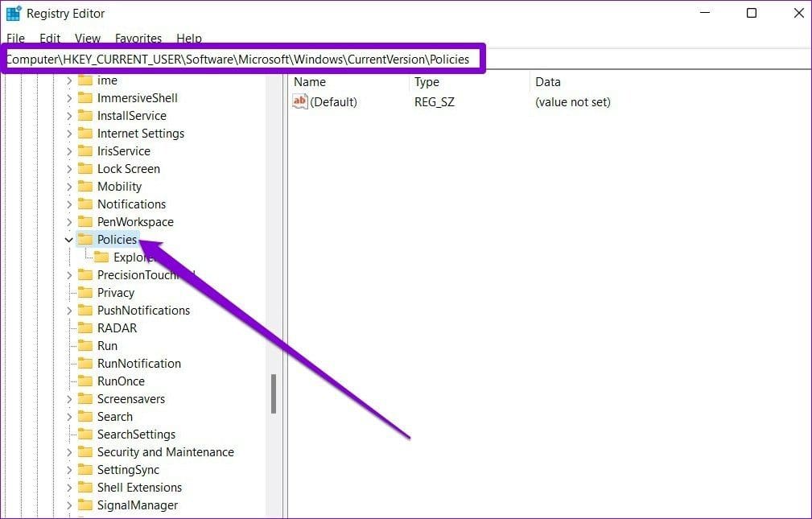Expand the Search key
Viewport: 812px width, 519px height.
click(x=69, y=417)
